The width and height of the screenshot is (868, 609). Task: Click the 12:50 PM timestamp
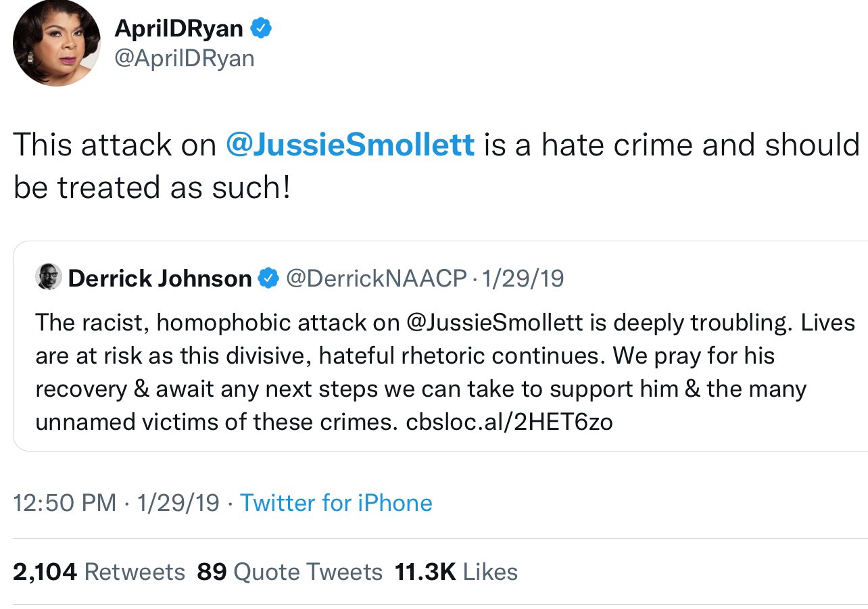64,503
